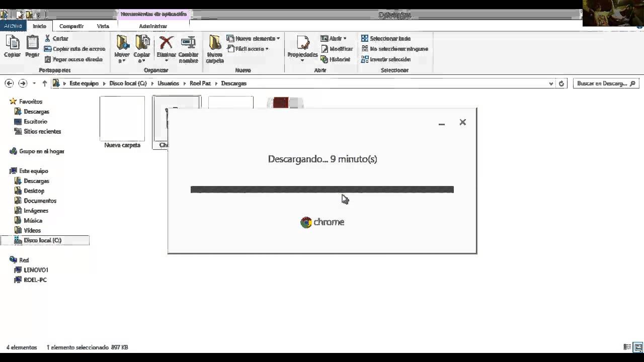Click No seleccionar ninguno

pyautogui.click(x=394, y=49)
